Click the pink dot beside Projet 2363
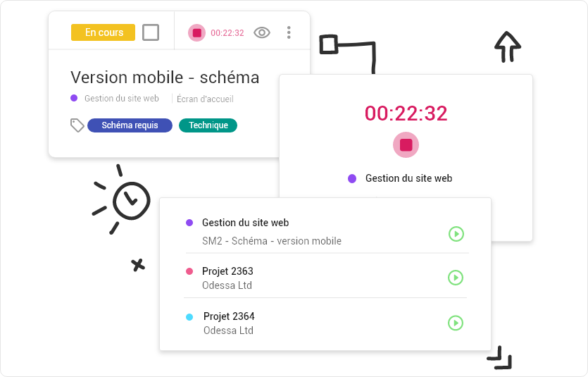 coord(189,271)
